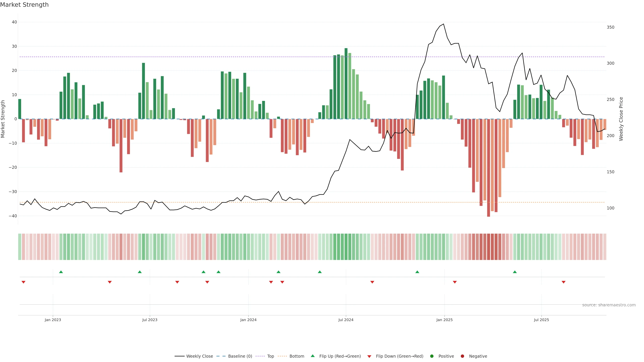Click Flip Down red triangle legend icon

[369, 356]
